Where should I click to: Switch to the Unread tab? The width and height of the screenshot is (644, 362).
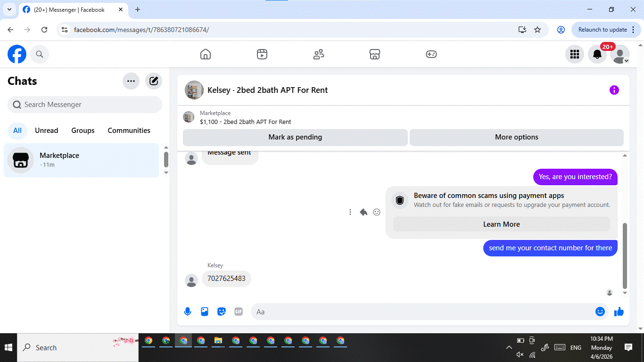coord(47,131)
